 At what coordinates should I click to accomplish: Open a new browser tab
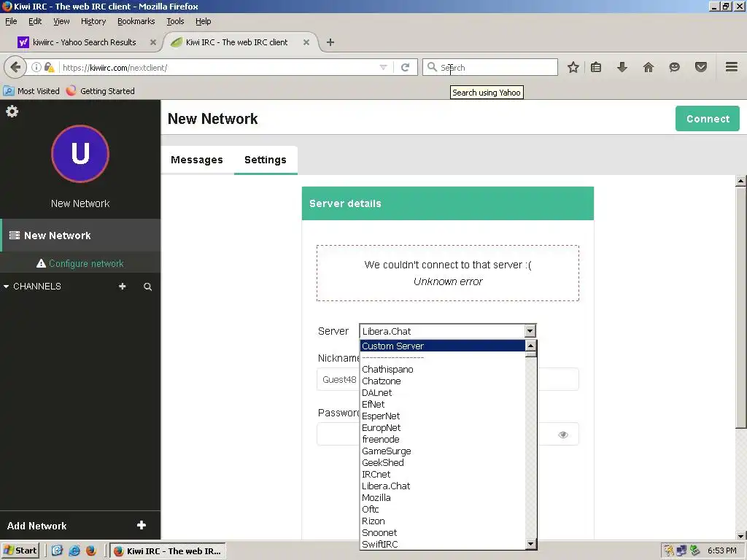[330, 42]
